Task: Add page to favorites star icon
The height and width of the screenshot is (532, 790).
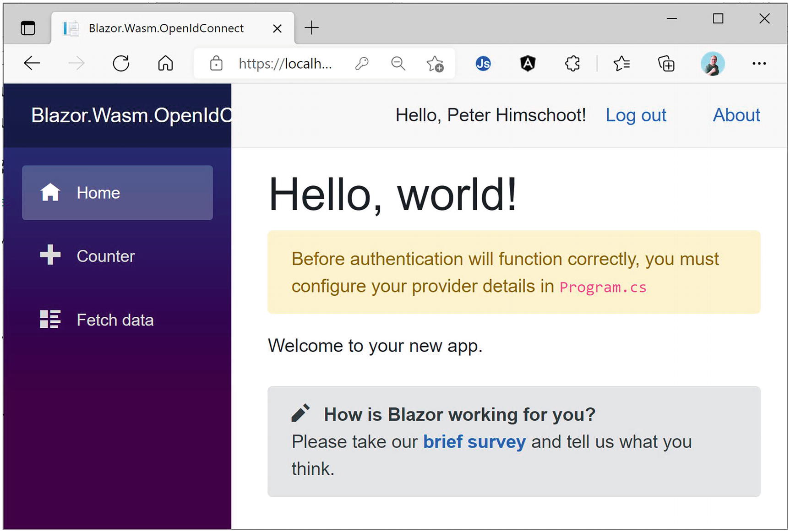Action: click(x=435, y=64)
